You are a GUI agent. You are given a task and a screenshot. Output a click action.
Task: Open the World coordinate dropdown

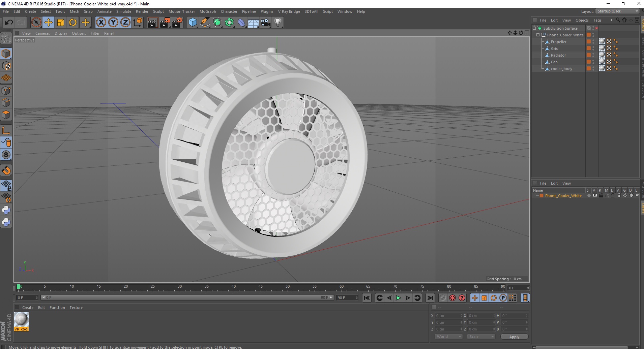448,337
